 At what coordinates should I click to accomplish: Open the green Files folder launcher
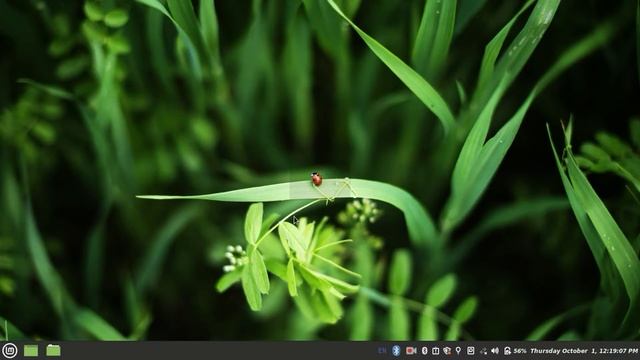(53, 350)
